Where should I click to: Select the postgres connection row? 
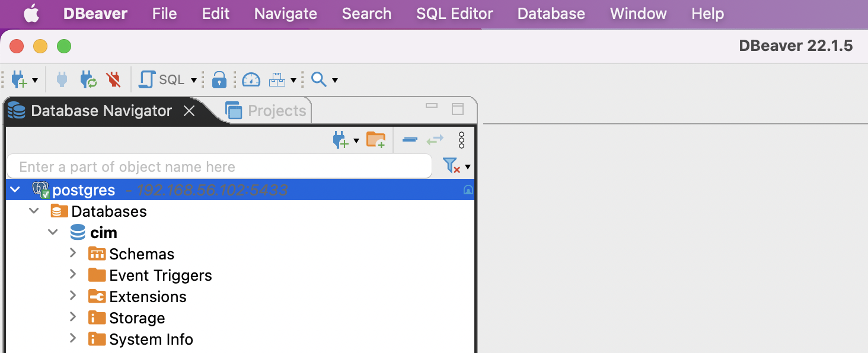coord(240,190)
